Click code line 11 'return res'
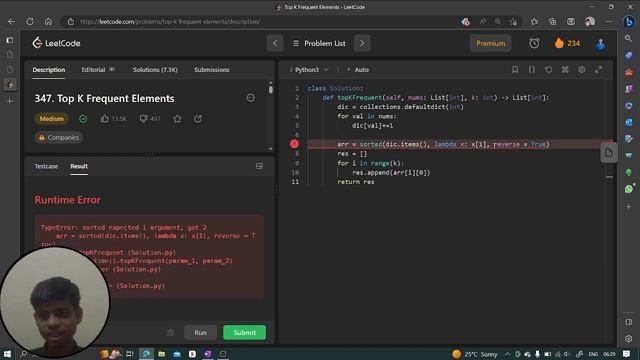This screenshot has height=360, width=640. pyautogui.click(x=356, y=182)
